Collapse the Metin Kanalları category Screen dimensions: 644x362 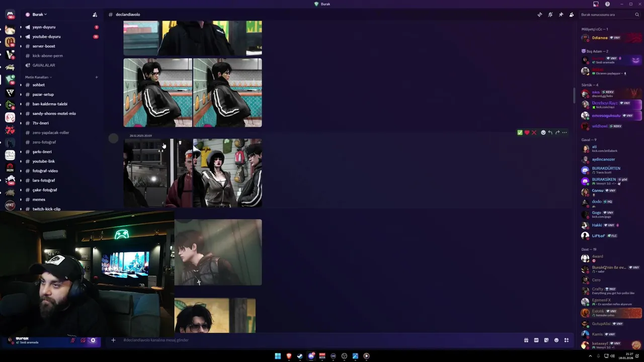[38, 77]
